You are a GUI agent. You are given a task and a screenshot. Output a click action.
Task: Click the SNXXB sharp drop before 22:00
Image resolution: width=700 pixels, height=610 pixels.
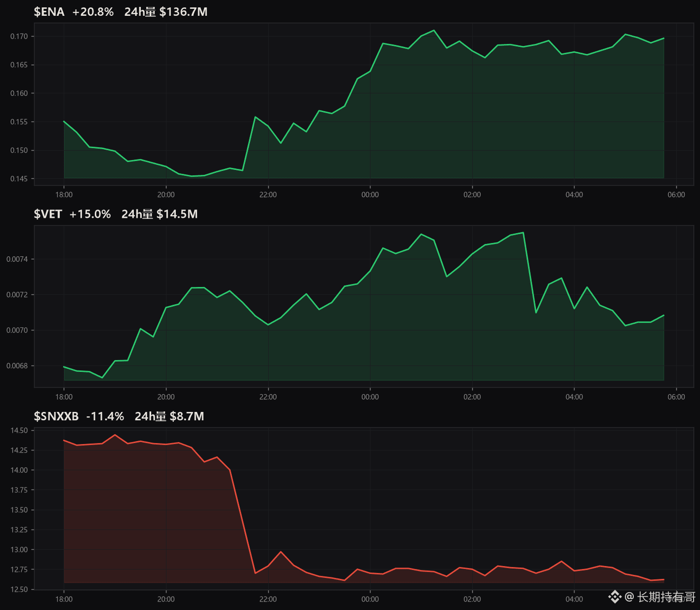[x=243, y=521]
